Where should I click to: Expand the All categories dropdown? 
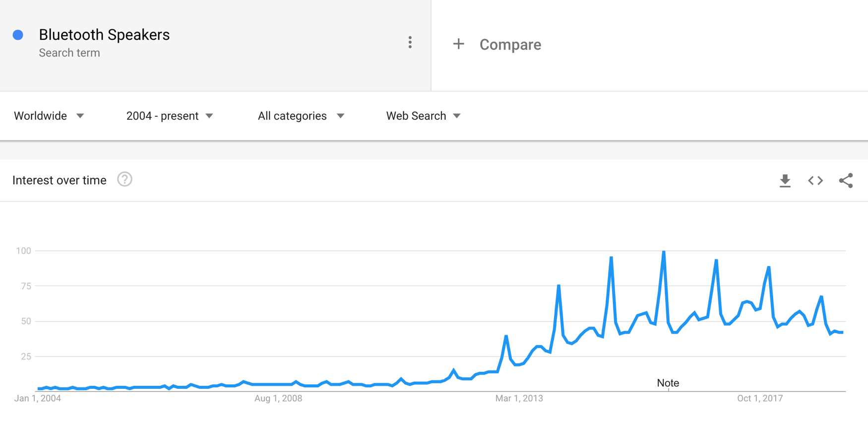301,116
